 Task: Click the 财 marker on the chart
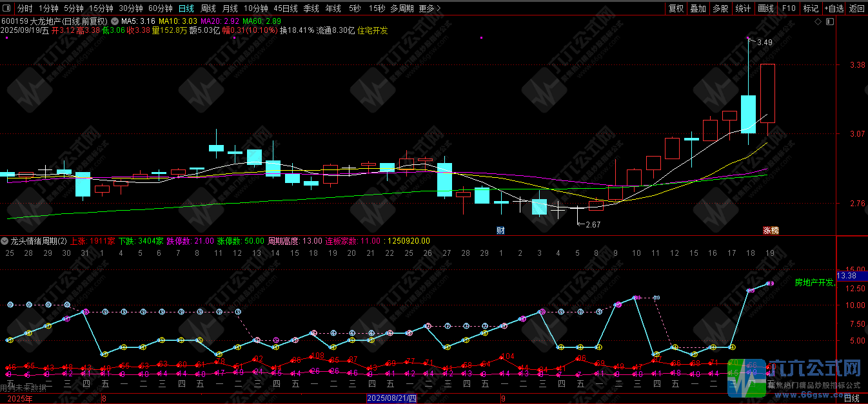(x=500, y=230)
